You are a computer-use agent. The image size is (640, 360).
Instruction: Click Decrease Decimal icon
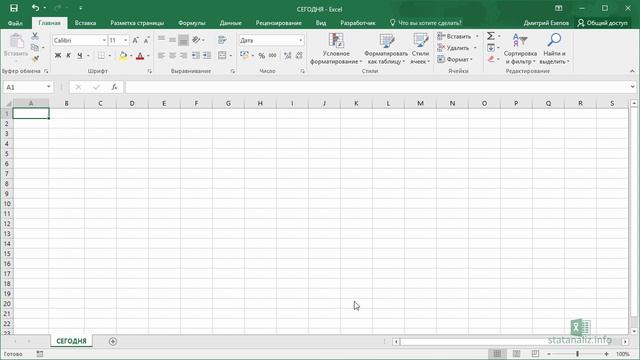299,56
